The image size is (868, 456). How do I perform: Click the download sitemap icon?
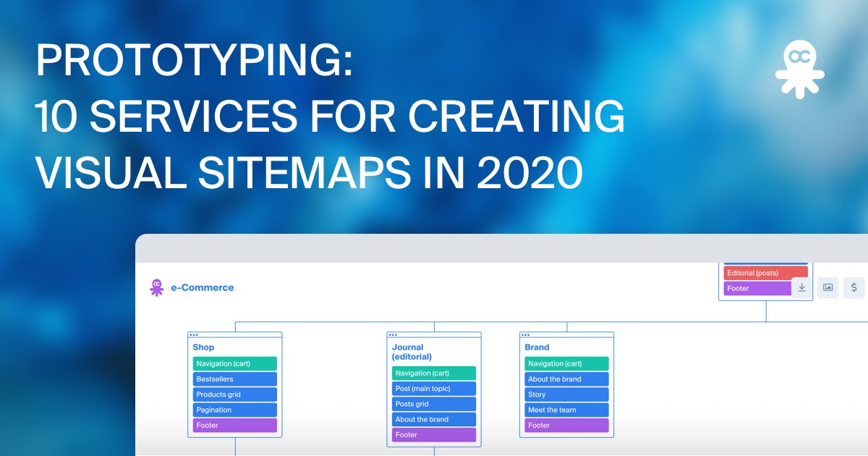coord(801,287)
